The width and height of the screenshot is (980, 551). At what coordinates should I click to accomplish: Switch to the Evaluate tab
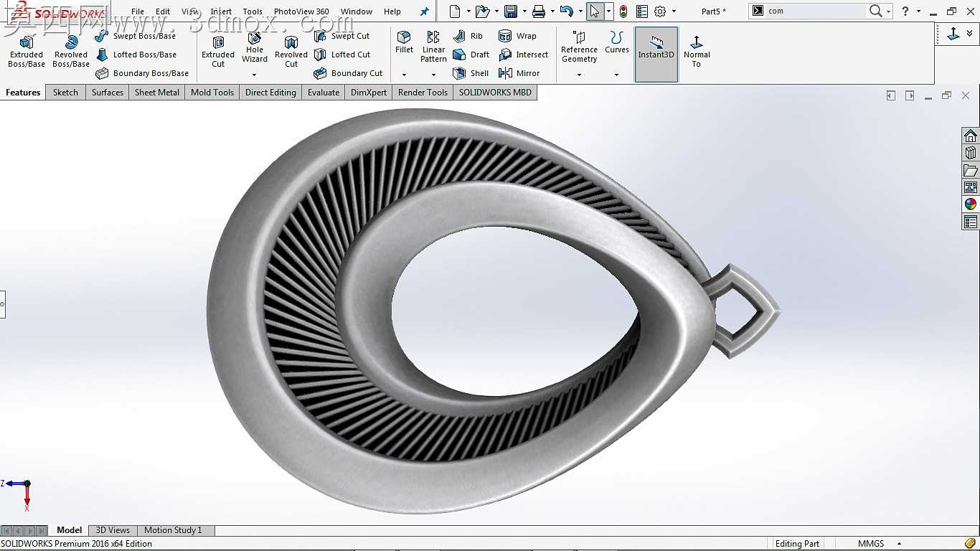(x=324, y=93)
